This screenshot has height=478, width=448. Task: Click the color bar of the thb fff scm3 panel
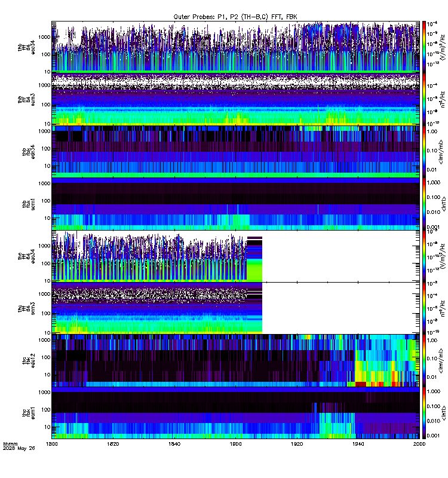point(424,99)
